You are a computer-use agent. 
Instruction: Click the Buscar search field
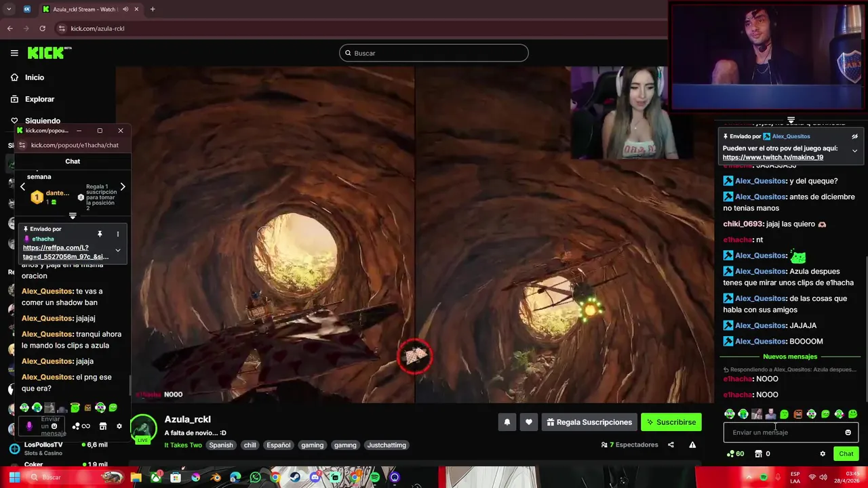click(434, 53)
